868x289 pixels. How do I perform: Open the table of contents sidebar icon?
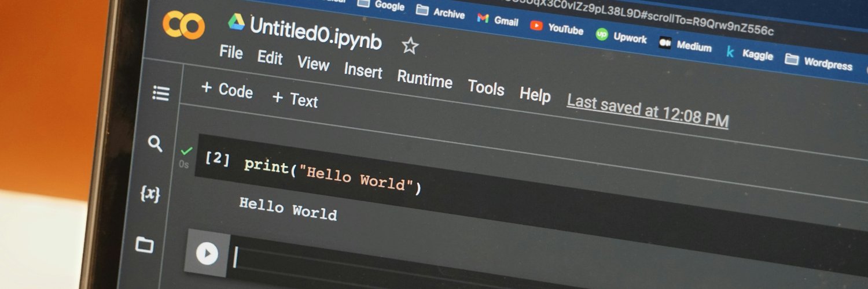[x=161, y=93]
